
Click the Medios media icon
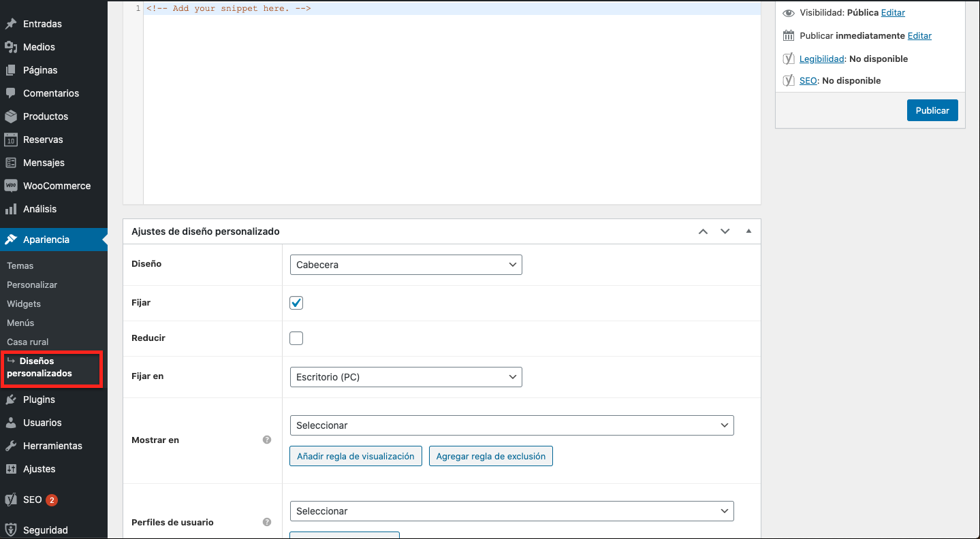11,47
